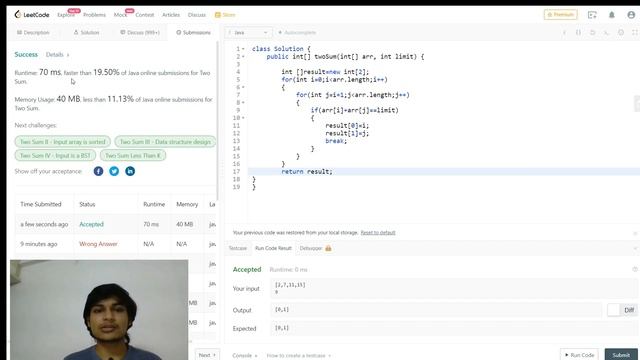This screenshot has width=640, height=360.
Task: Open the notifications bell
Action: point(611,15)
